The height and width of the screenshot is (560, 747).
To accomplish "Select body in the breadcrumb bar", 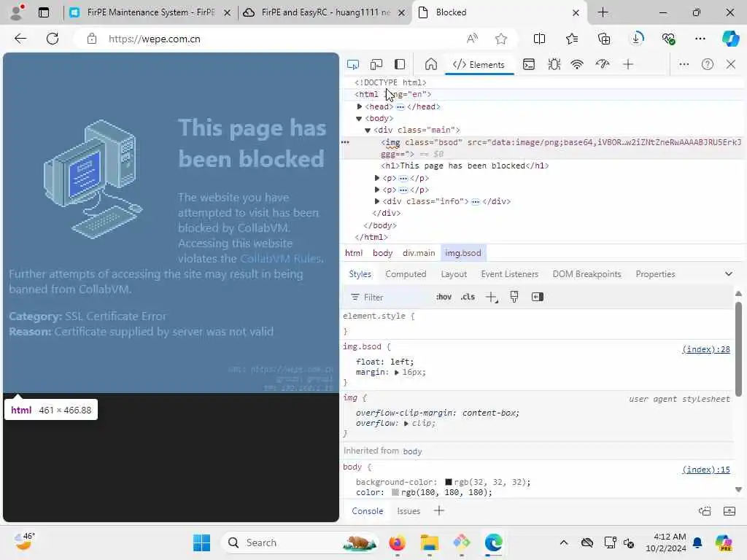I will point(382,253).
